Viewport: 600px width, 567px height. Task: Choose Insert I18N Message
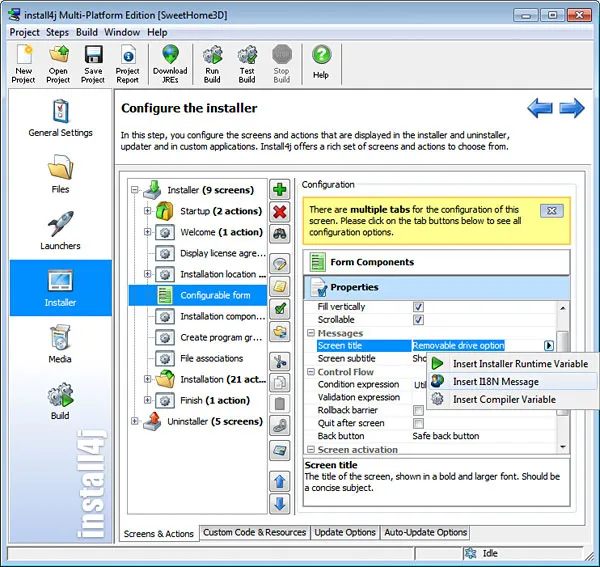click(512, 381)
